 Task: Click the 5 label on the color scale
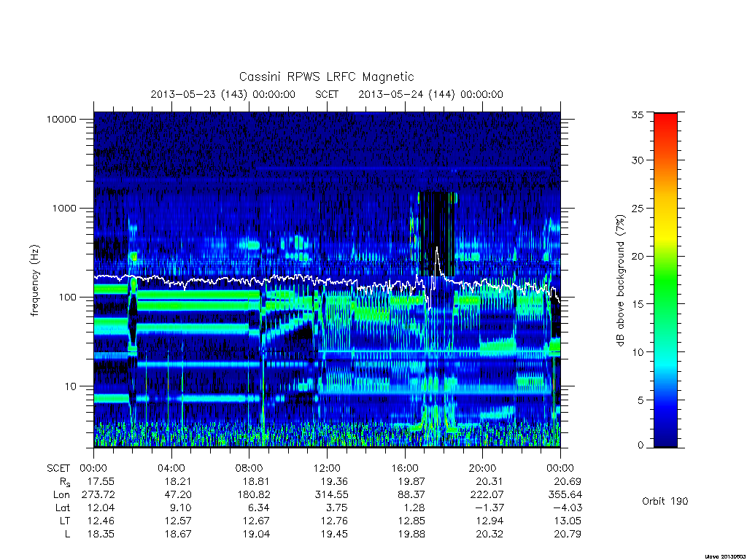click(x=640, y=400)
